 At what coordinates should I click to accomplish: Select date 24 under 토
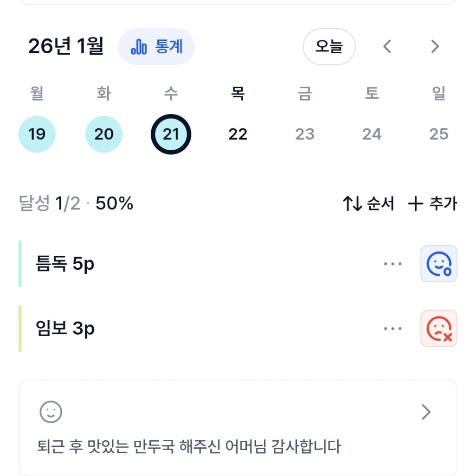[372, 134]
